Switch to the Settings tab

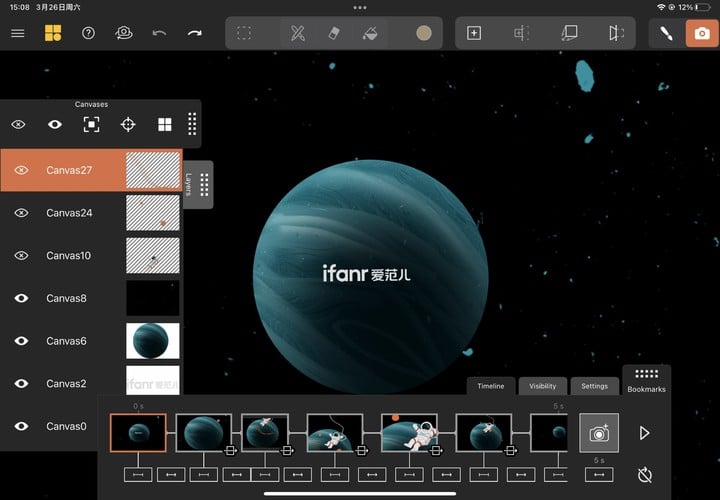594,386
